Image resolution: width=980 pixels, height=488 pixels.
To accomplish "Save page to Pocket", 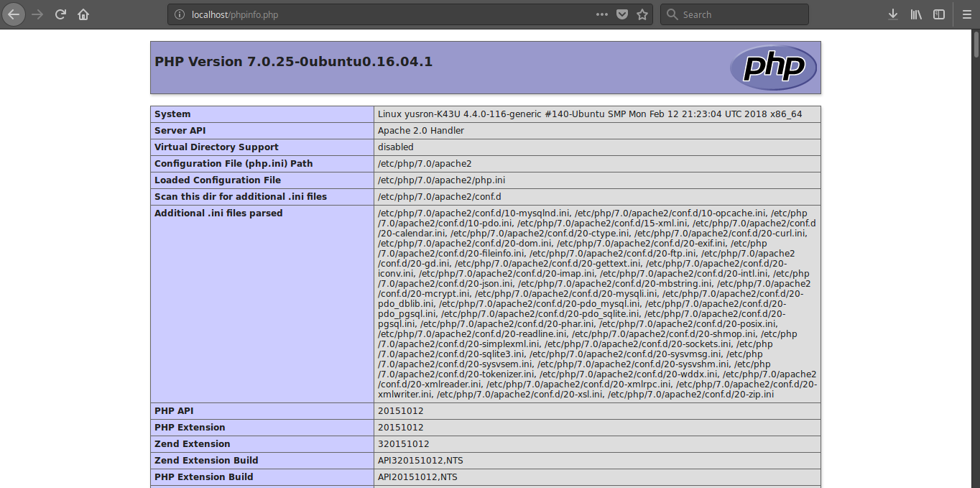I will [622, 14].
